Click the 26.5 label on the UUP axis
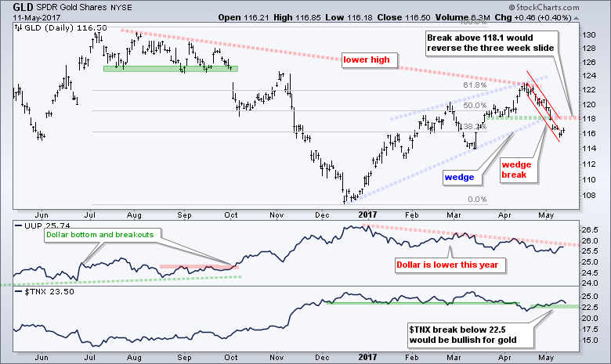Screen dimensions: 611x364 590,230
